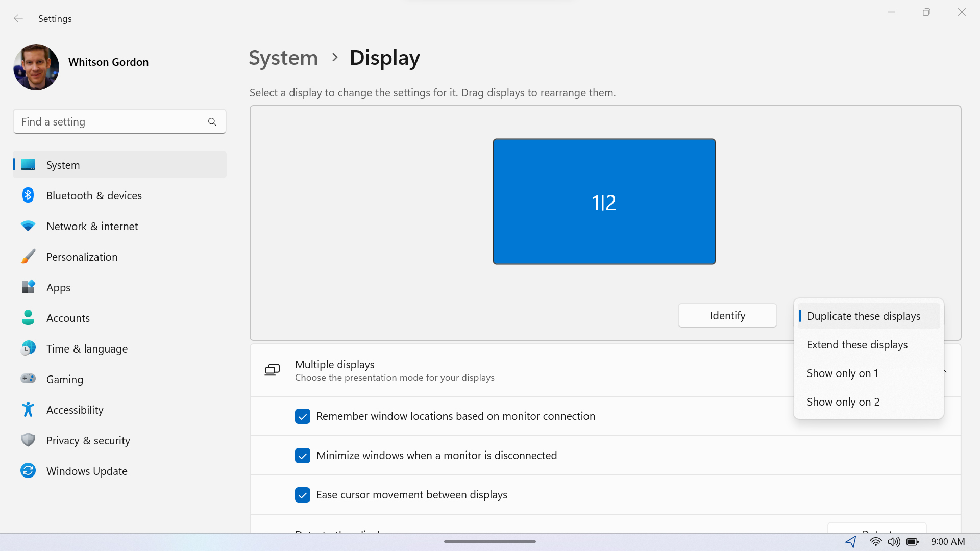
Task: Open Gaming settings
Action: tap(65, 379)
